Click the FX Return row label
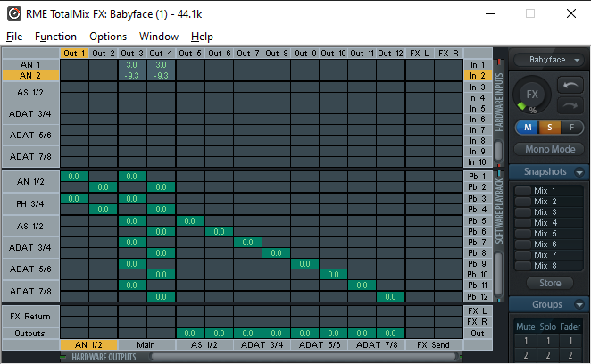Viewport: 591px width, 364px height. (30, 317)
